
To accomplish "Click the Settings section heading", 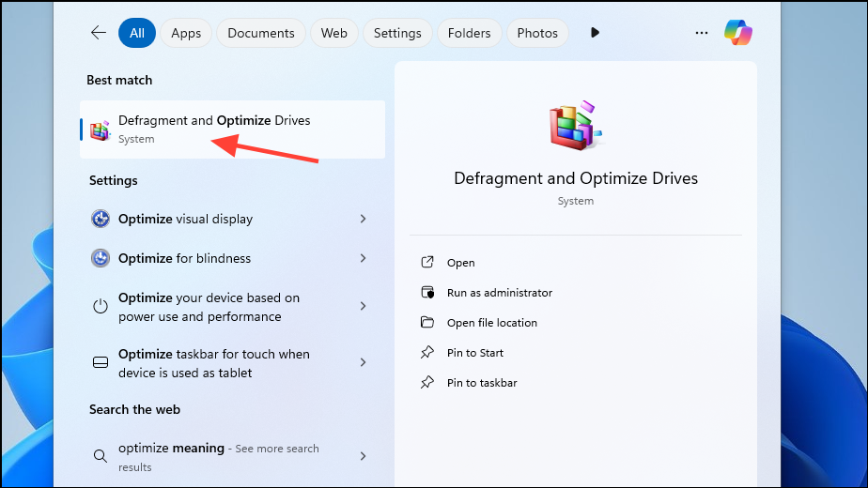I will (x=114, y=181).
